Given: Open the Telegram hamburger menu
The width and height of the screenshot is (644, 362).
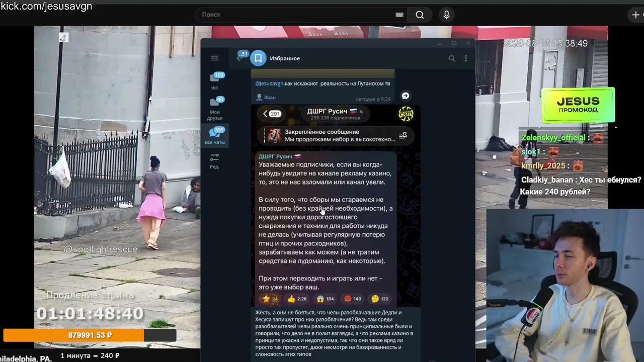Looking at the screenshot, I should [214, 58].
